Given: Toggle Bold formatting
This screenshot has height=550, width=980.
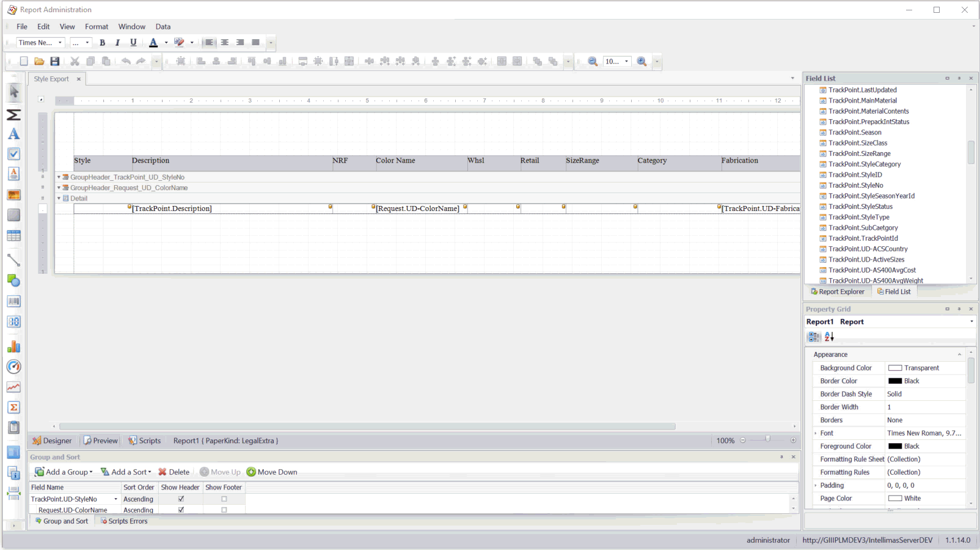Looking at the screenshot, I should click(x=102, y=43).
